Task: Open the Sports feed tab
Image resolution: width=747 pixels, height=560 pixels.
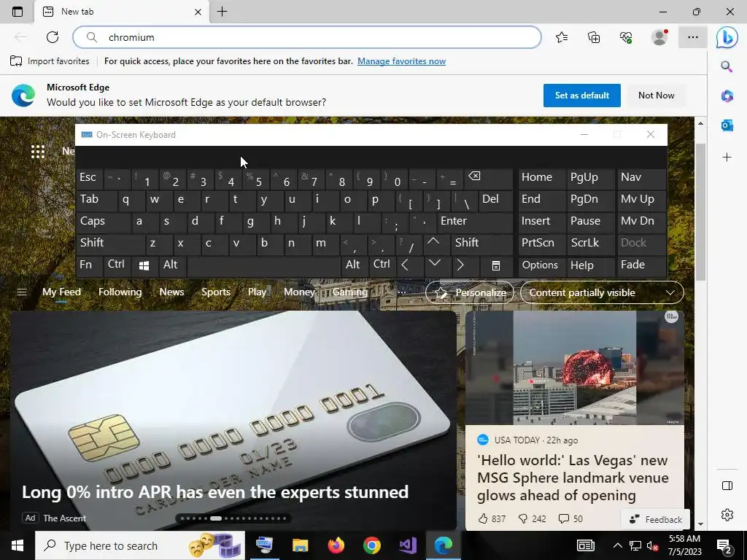Action: tap(216, 292)
